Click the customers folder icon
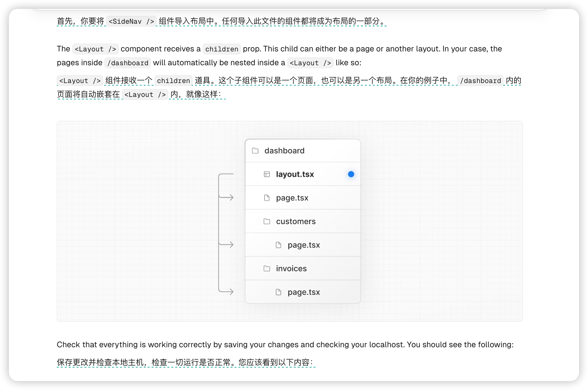 267,221
